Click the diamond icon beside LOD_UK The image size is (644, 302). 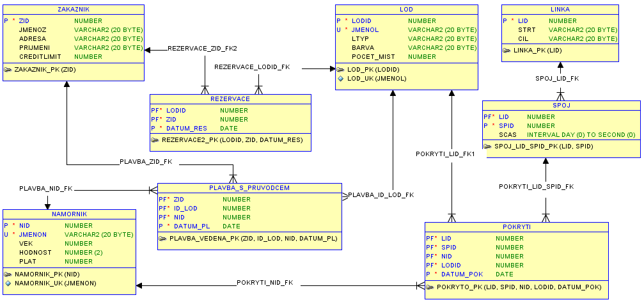click(341, 79)
